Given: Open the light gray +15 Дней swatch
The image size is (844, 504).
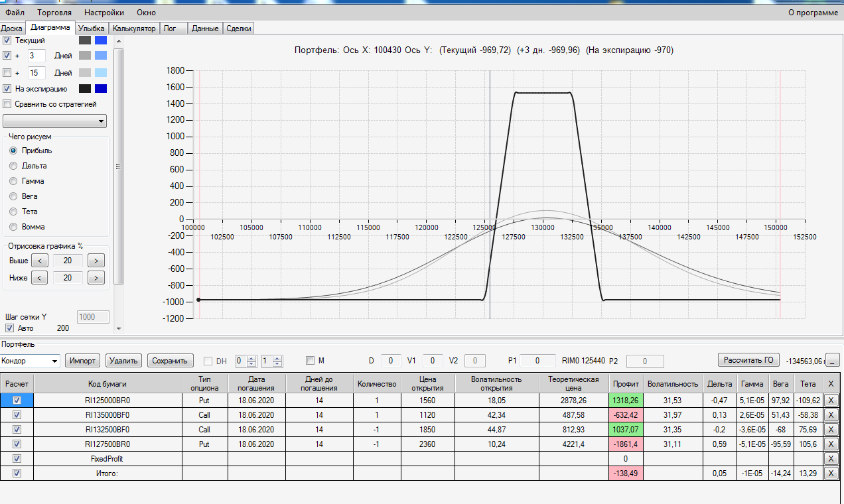Looking at the screenshot, I should (85, 73).
